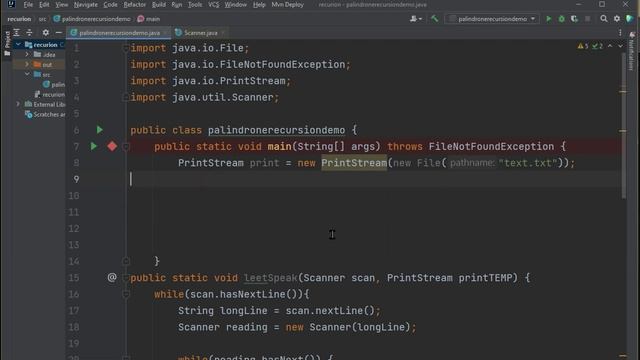Viewport: 640px width, 360px height.
Task: Expand External Libraries node
Action: [18, 104]
